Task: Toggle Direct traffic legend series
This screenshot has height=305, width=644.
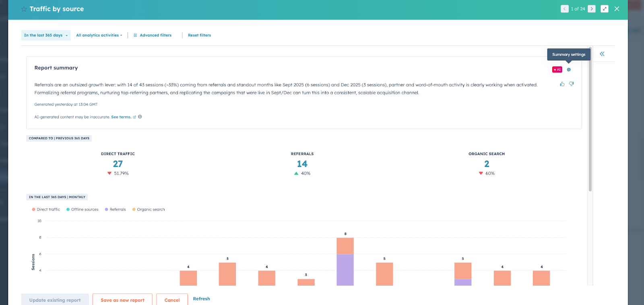Action: pos(46,209)
